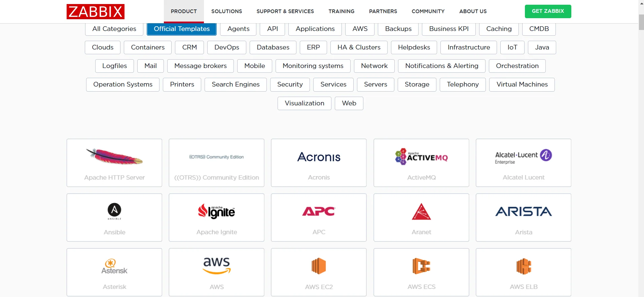Screen dimensions: 644x297
Task: Filter by HA & Clusters
Action: coord(359,47)
